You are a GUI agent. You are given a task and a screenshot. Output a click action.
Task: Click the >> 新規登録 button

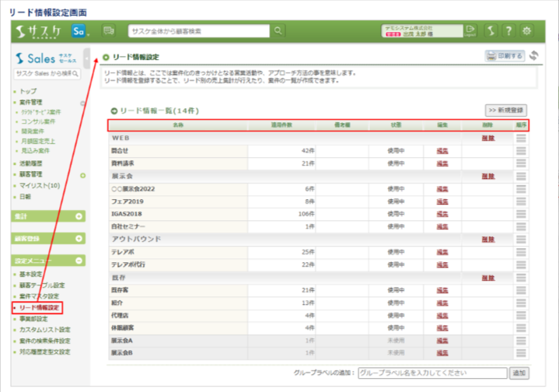point(506,110)
